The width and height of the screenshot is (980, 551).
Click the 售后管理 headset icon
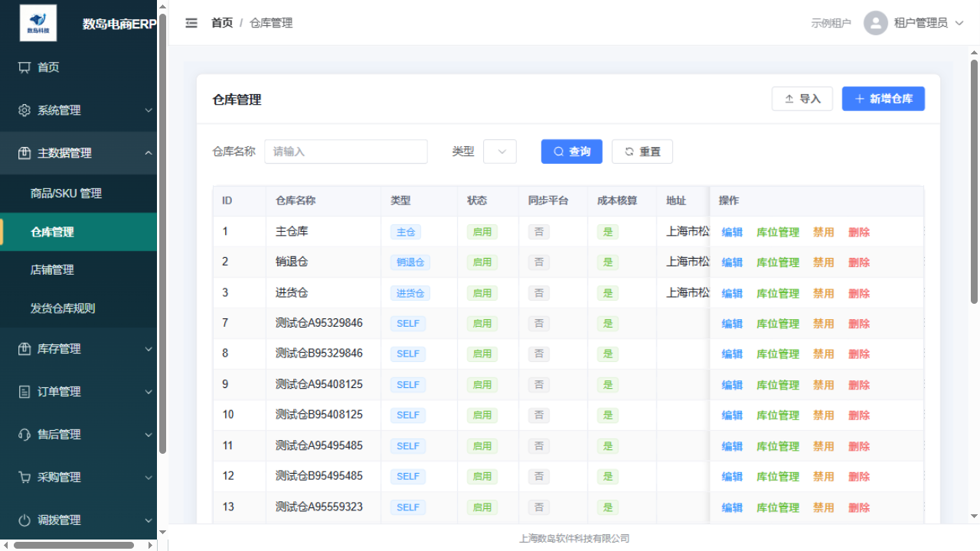[24, 435]
